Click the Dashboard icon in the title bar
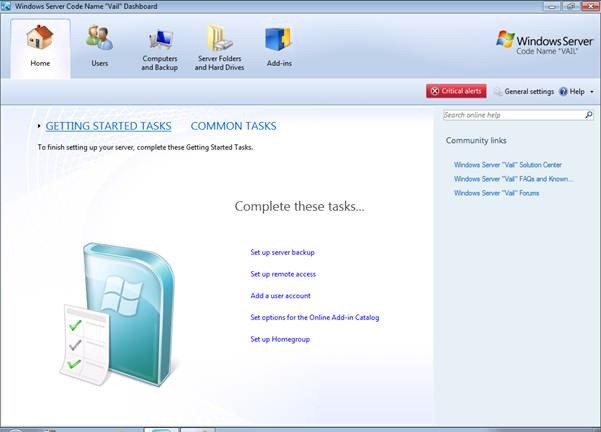This screenshot has width=601, height=432. [x=6, y=6]
